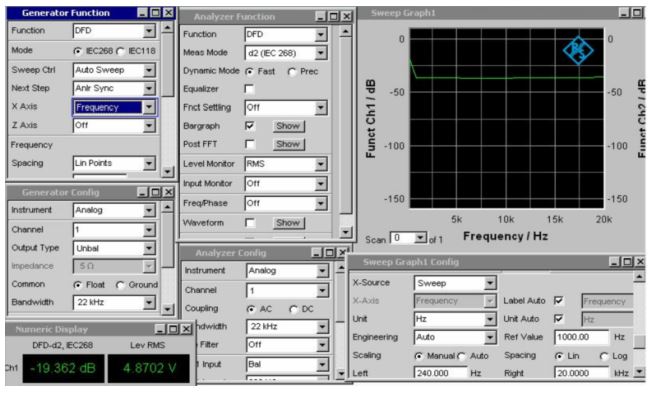The image size is (652, 393).
Task: Toggle the Waveform checkbox
Action: (249, 223)
